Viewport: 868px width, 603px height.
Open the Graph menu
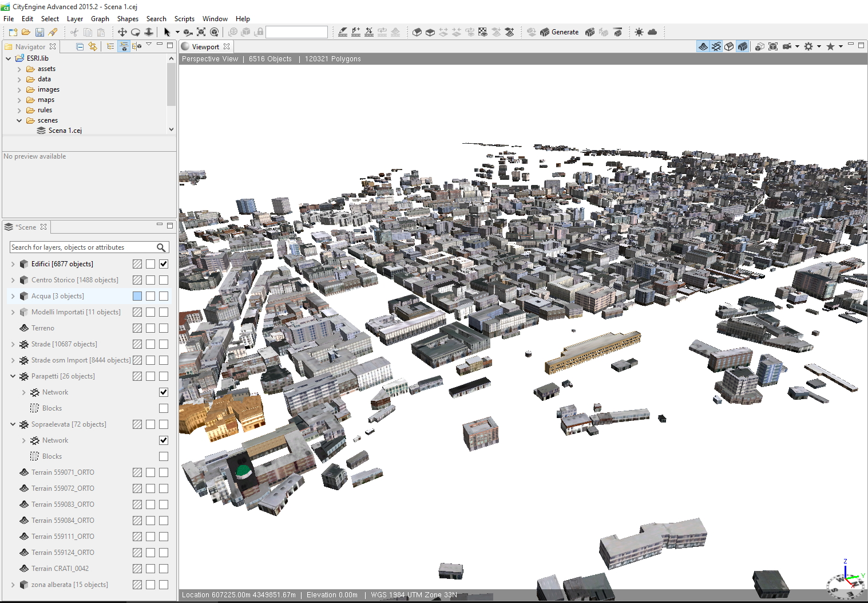click(100, 19)
